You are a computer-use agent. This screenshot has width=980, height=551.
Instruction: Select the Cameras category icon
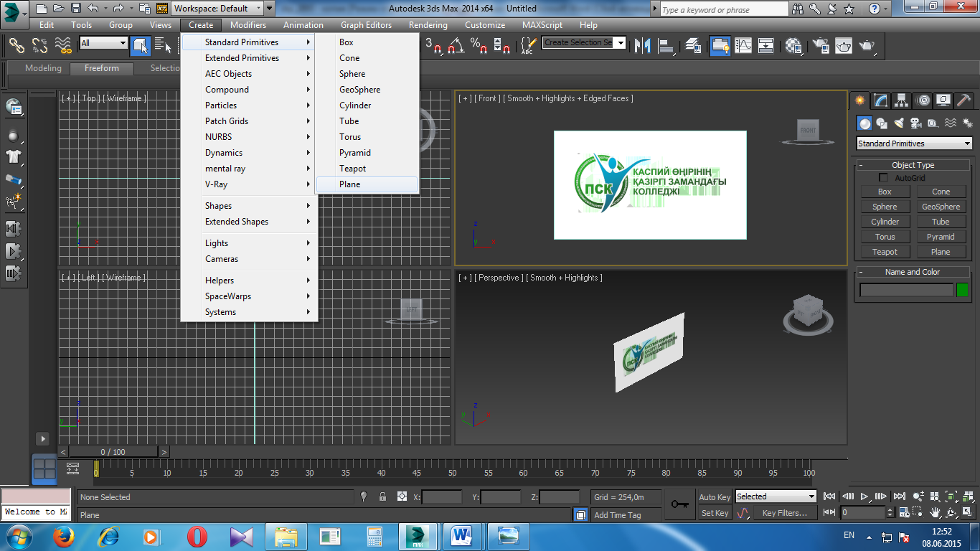tap(915, 123)
